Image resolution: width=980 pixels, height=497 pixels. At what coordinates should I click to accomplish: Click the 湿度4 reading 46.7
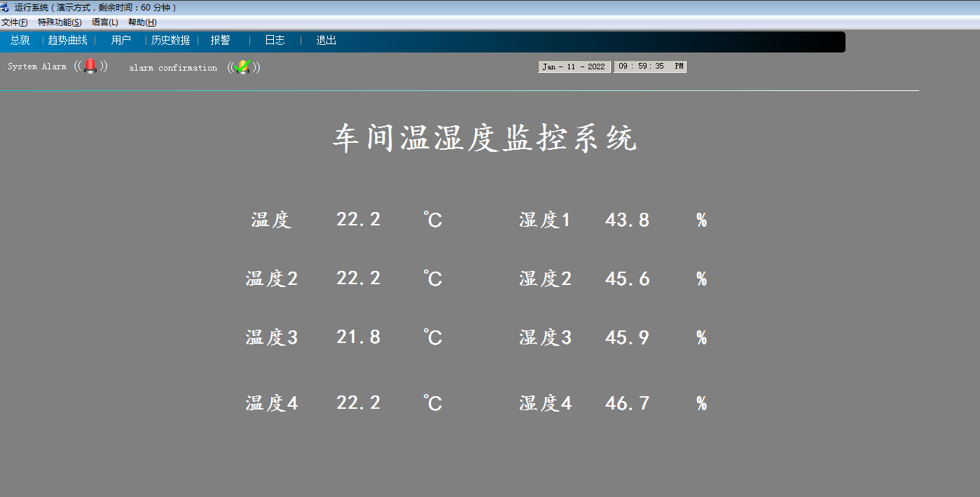(x=627, y=403)
